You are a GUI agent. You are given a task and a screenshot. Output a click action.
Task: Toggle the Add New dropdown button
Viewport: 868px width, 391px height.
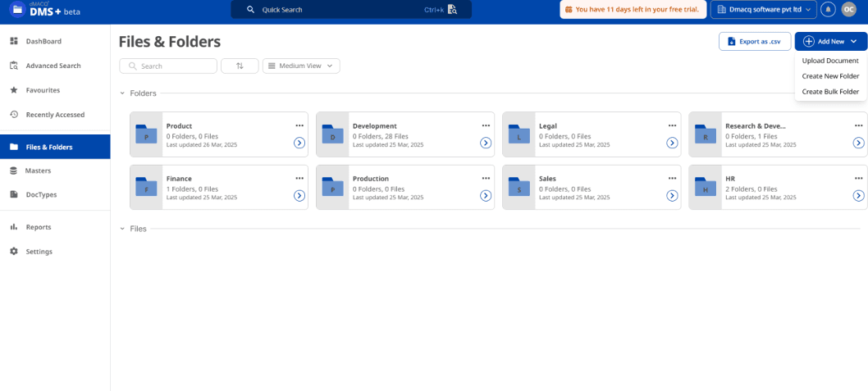831,42
